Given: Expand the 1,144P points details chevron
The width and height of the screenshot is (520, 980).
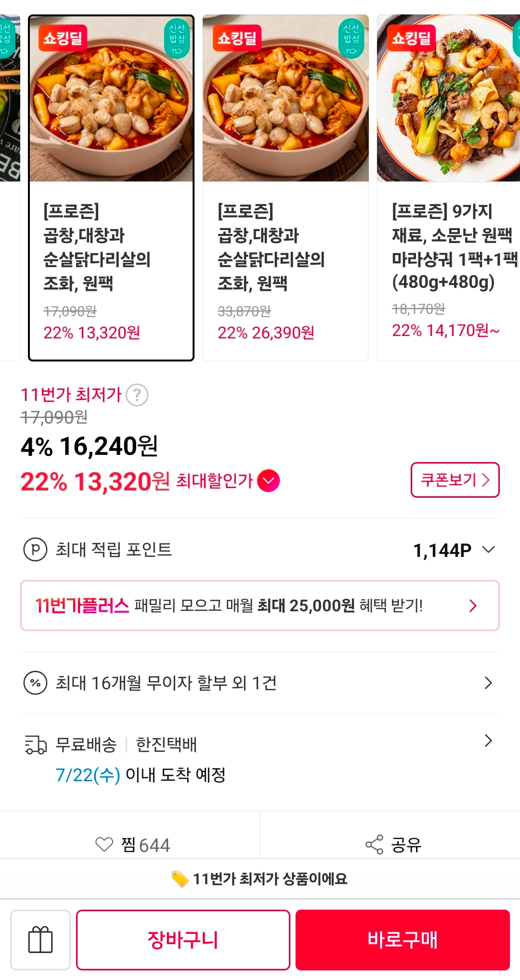Looking at the screenshot, I should pyautogui.click(x=488, y=550).
